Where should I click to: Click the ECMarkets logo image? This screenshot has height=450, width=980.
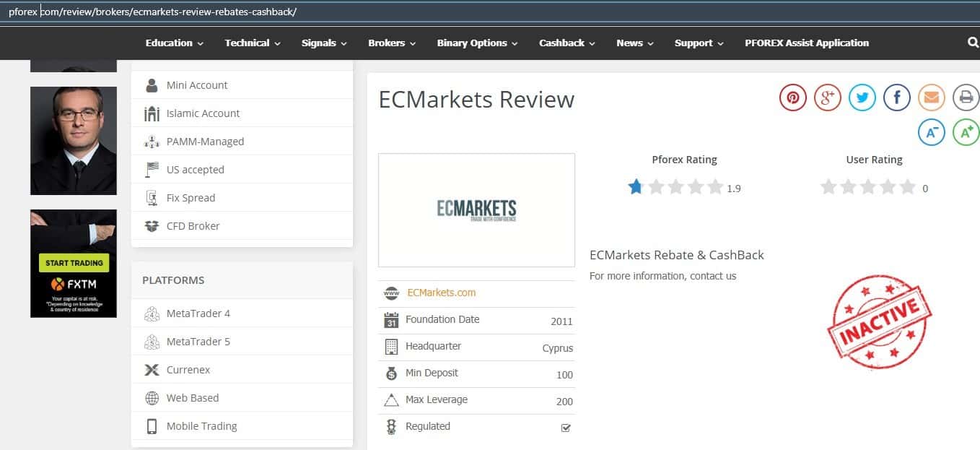(x=477, y=210)
